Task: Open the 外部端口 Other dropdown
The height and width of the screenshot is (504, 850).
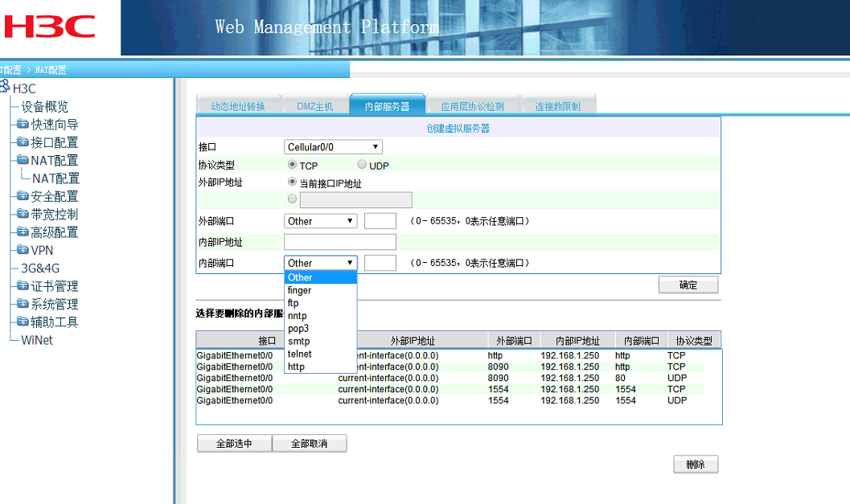Action: point(320,221)
